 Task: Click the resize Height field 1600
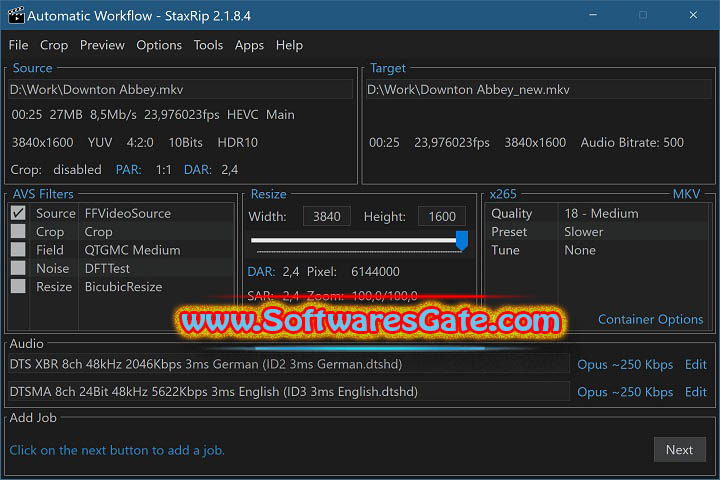pyautogui.click(x=442, y=216)
